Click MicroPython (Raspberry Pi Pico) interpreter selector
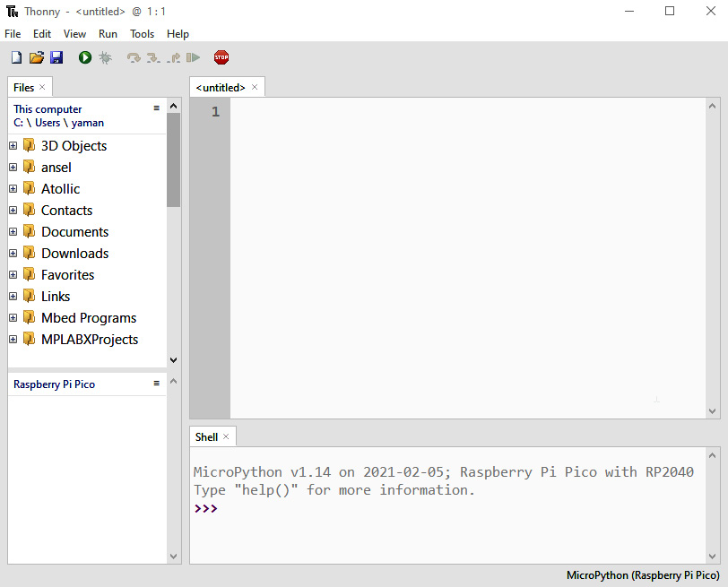 click(643, 575)
